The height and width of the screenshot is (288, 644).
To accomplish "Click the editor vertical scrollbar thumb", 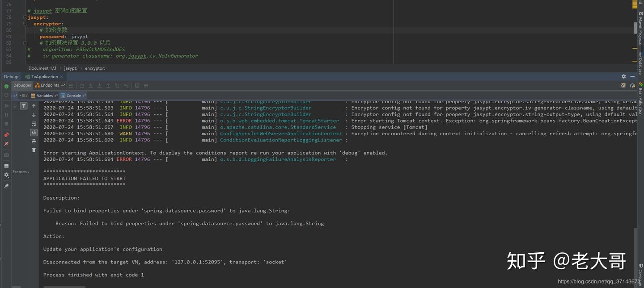I will point(635,28).
